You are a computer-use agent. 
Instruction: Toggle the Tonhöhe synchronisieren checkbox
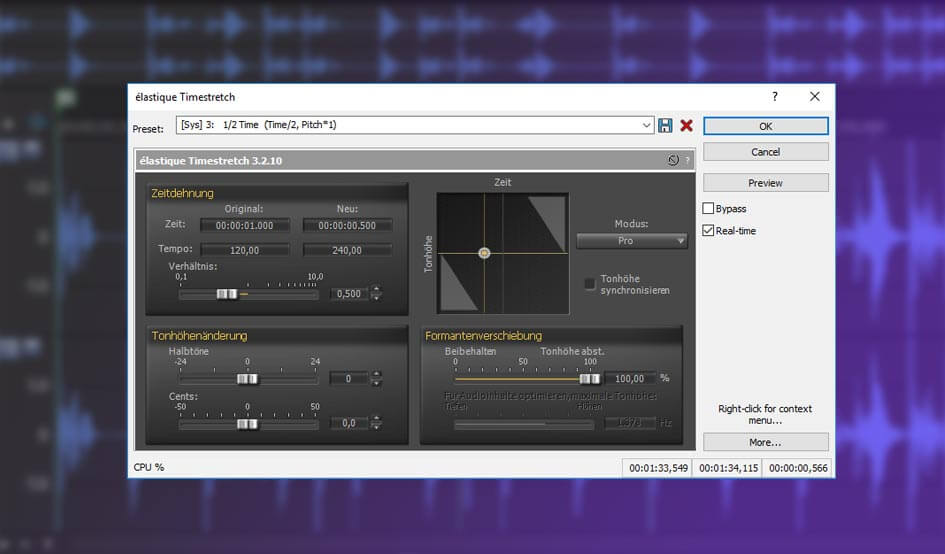tap(590, 284)
